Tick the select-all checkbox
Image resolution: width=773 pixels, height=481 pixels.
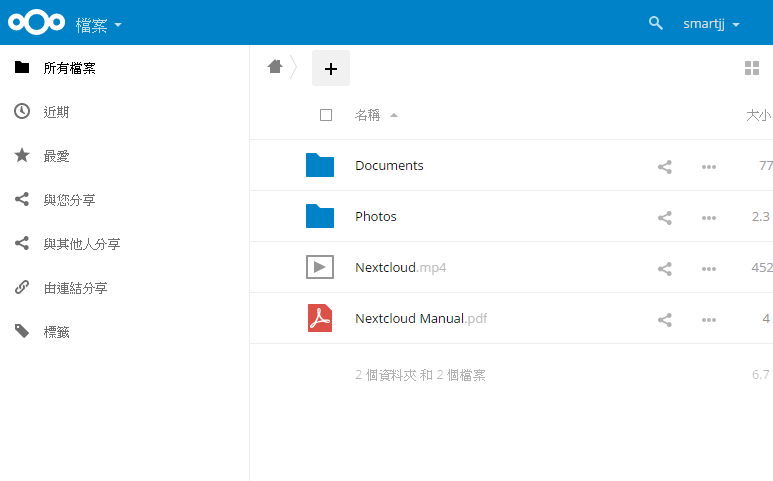coord(326,115)
